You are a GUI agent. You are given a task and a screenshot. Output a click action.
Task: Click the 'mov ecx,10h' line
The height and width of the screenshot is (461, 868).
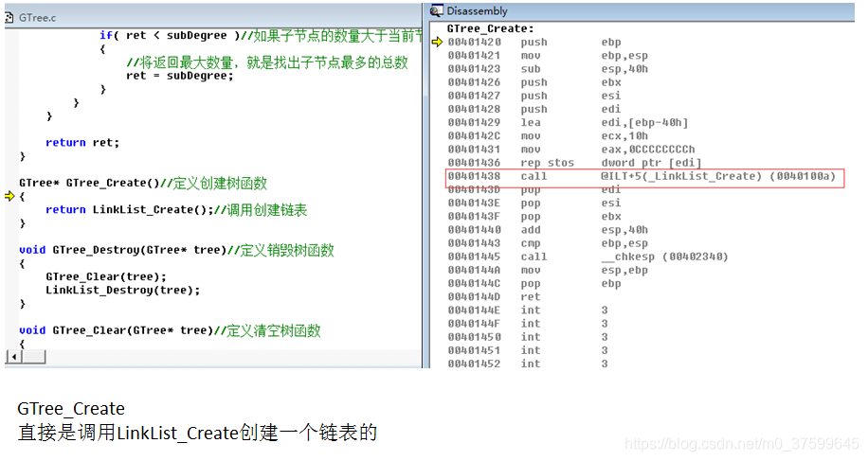[x=548, y=136]
